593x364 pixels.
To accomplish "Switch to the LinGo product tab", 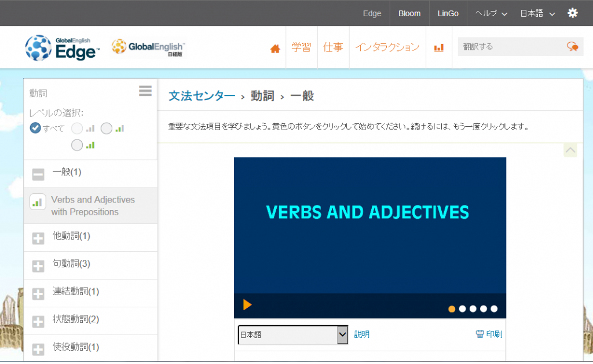I will [x=448, y=13].
